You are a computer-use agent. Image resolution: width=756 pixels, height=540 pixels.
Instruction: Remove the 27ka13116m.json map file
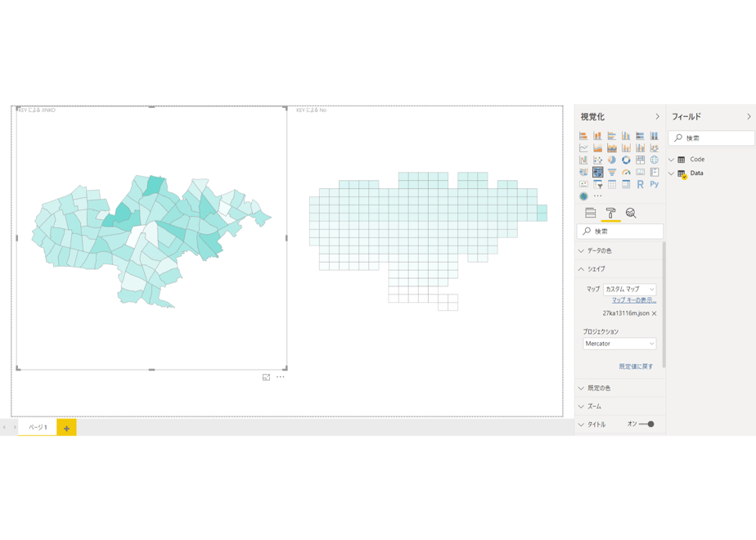655,313
